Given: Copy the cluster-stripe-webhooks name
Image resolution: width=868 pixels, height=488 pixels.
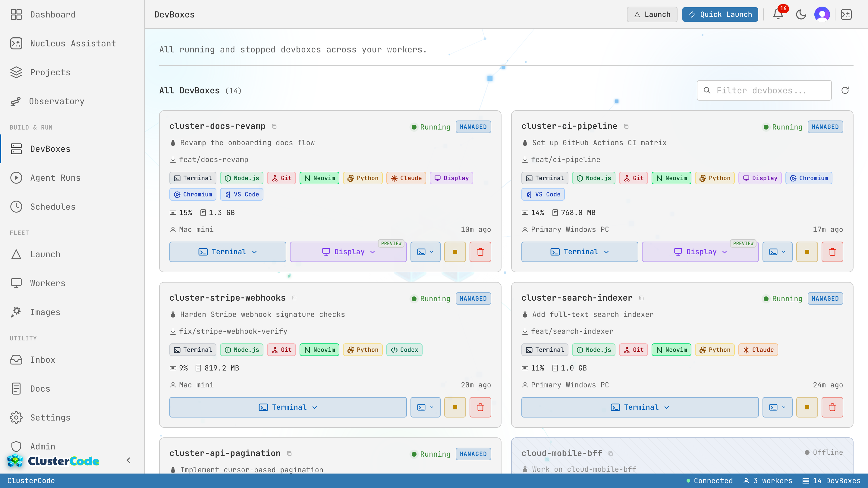Looking at the screenshot, I should pos(294,298).
